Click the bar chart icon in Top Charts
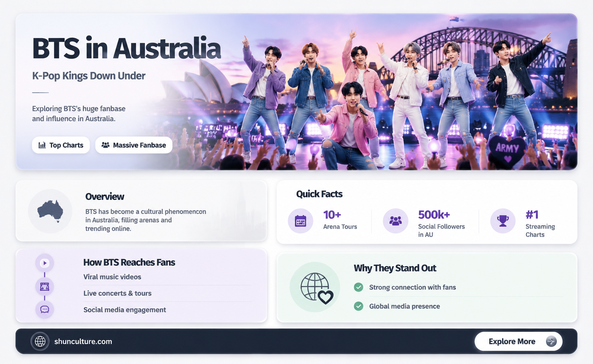The image size is (593, 364). tap(42, 145)
